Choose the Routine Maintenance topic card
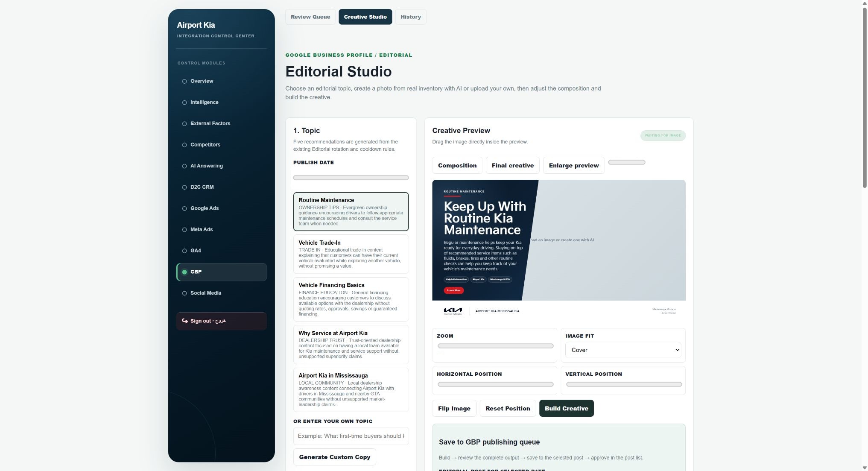868x471 pixels. pos(351,211)
